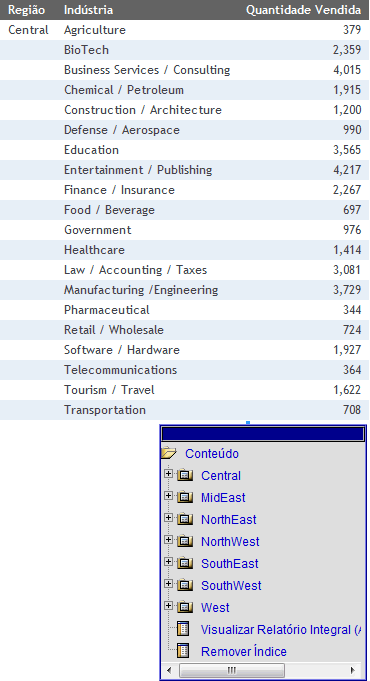This screenshot has height=681, width=370.
Task: Expand the SouthWest tree node
Action: tap(168, 583)
